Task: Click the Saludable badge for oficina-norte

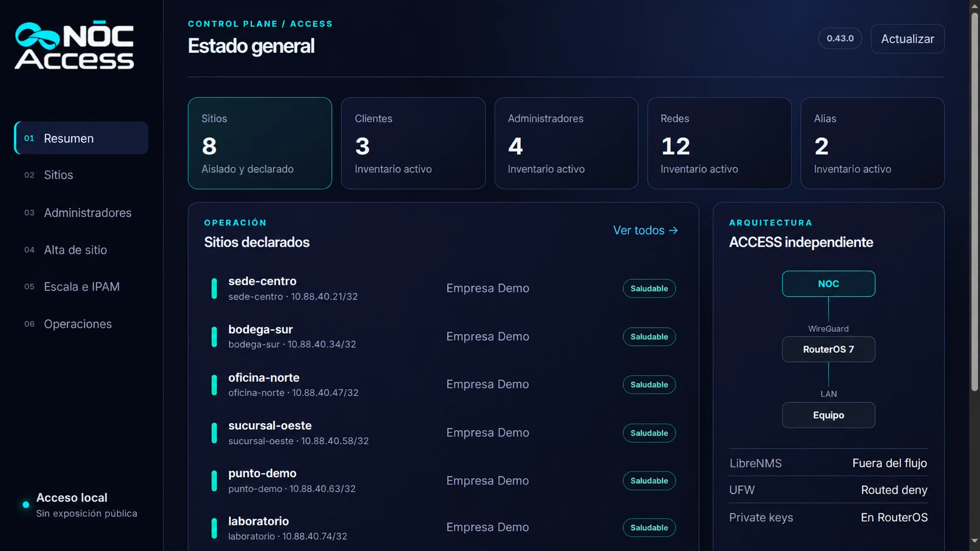Action: 649,385
